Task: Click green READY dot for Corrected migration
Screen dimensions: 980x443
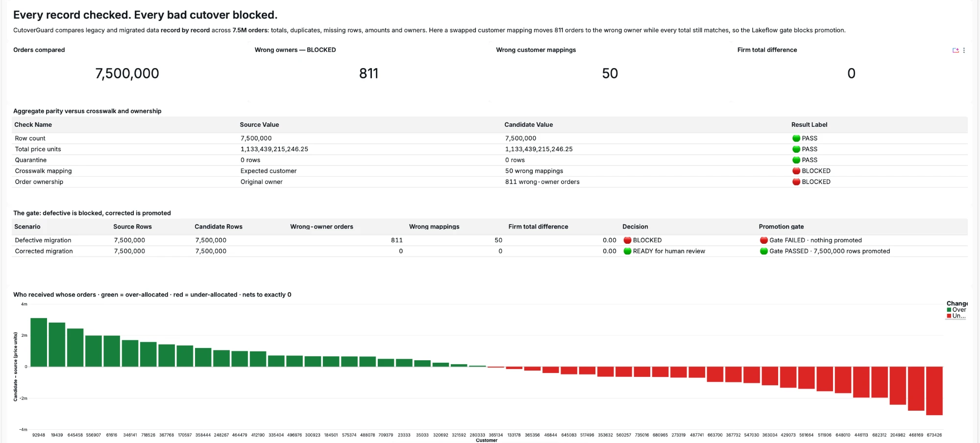Action: [x=627, y=251]
